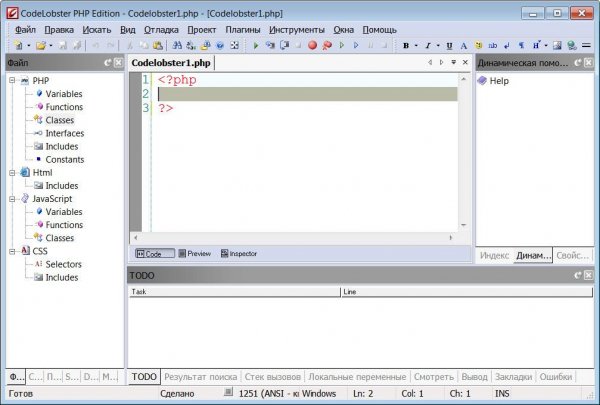Apply Underline with the U icon
The width and height of the screenshot is (600, 405).
[449, 46]
